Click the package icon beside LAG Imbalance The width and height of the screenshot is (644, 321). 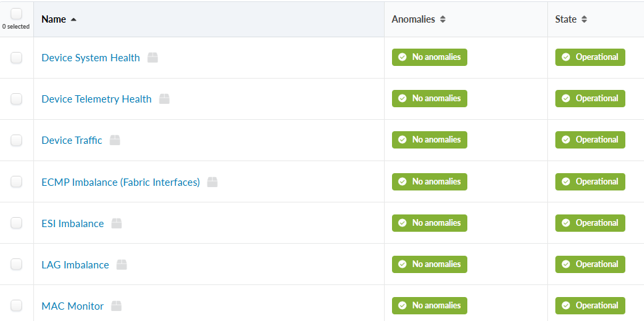coord(121,265)
